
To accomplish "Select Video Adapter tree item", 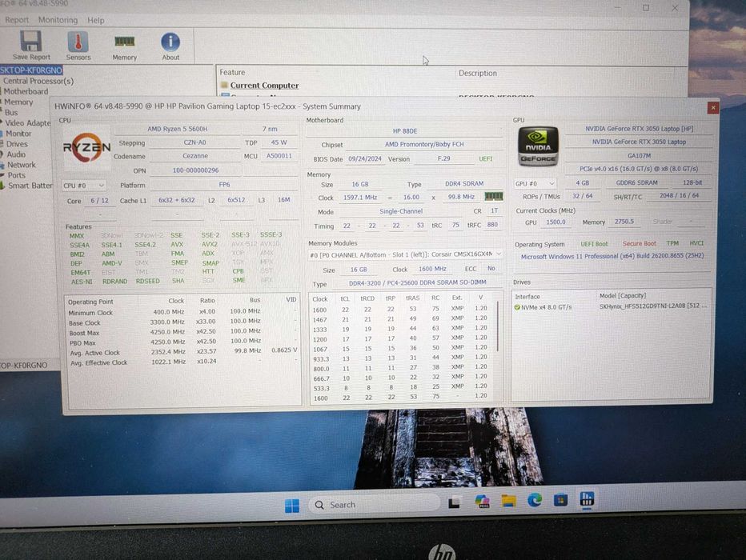I will 27,122.
